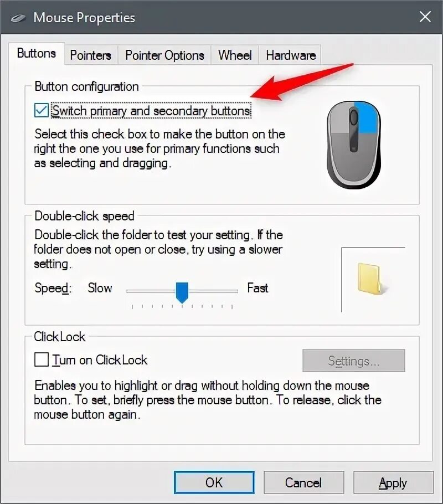Switch to the Pointers tab
The height and width of the screenshot is (504, 443).
coord(91,55)
